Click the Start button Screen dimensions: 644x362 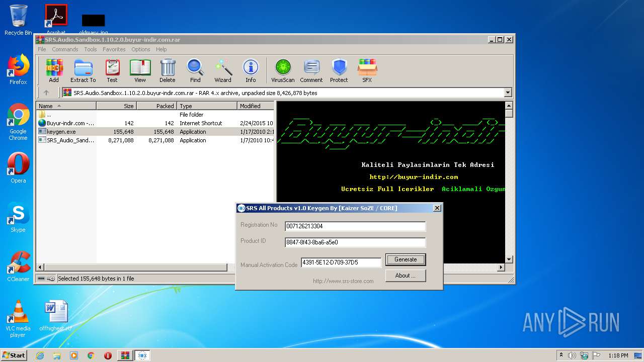pos(14,355)
